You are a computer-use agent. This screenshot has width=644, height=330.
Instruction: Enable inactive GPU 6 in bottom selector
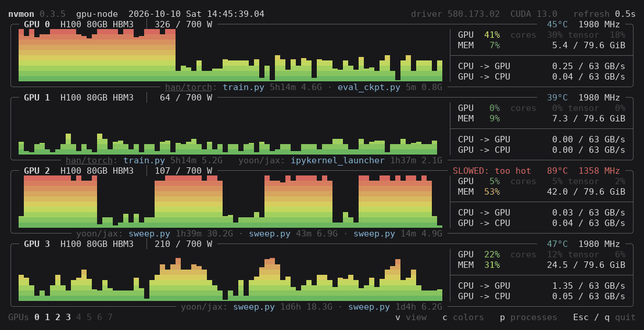(100, 317)
